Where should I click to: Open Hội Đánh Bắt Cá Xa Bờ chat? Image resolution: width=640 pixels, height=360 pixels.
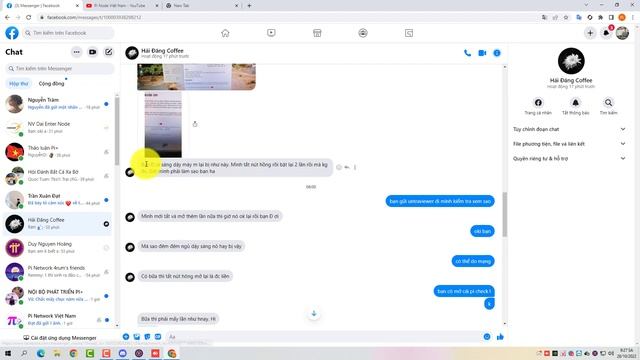click(58, 176)
